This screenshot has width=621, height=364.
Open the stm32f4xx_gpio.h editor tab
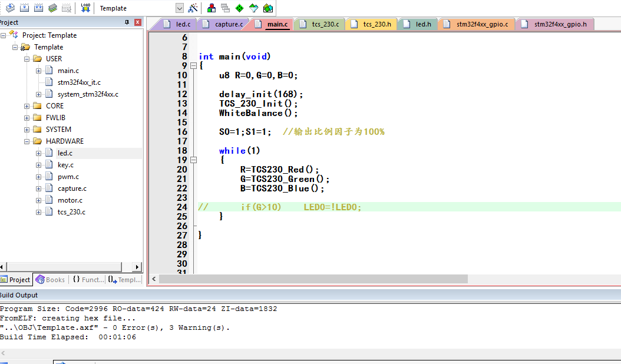(x=554, y=24)
